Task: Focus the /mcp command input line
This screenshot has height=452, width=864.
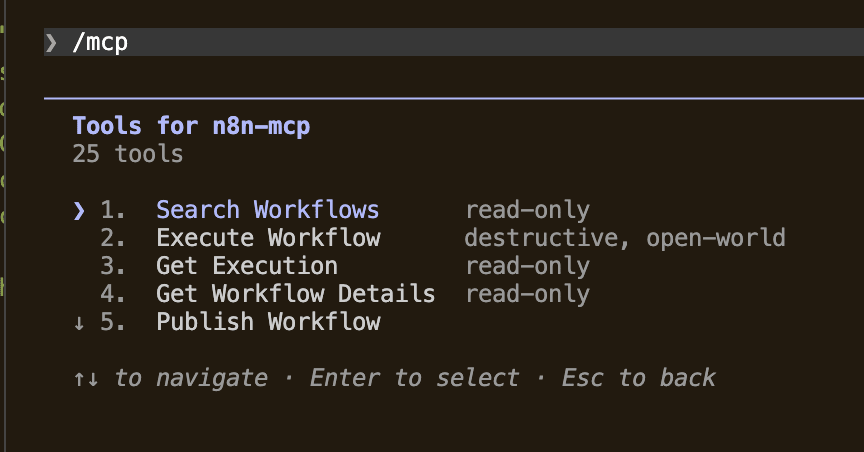Action: pyautogui.click(x=453, y=42)
